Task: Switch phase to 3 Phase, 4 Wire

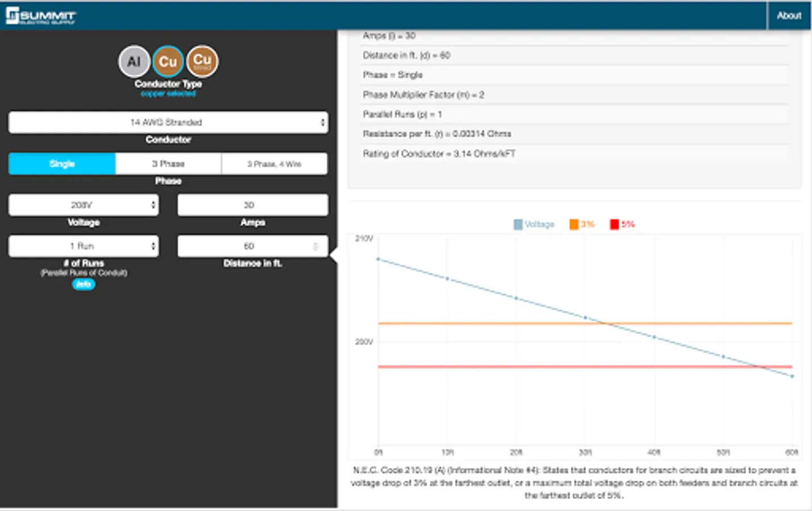Action: tap(275, 164)
